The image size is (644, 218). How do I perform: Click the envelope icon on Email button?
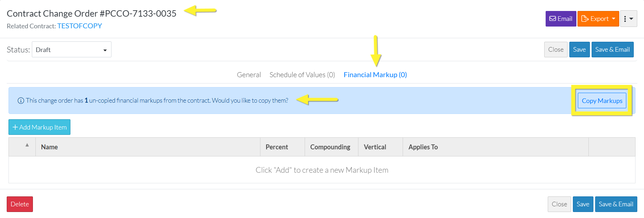552,19
